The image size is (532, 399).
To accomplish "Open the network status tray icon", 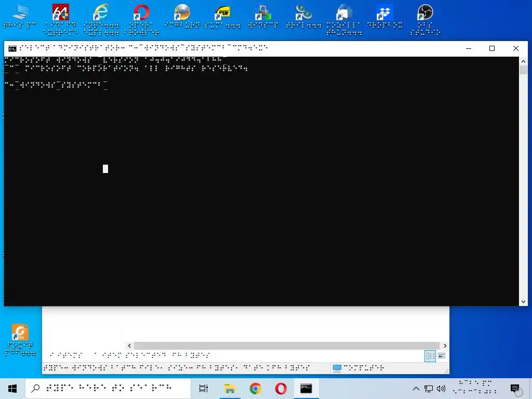I will point(429,389).
